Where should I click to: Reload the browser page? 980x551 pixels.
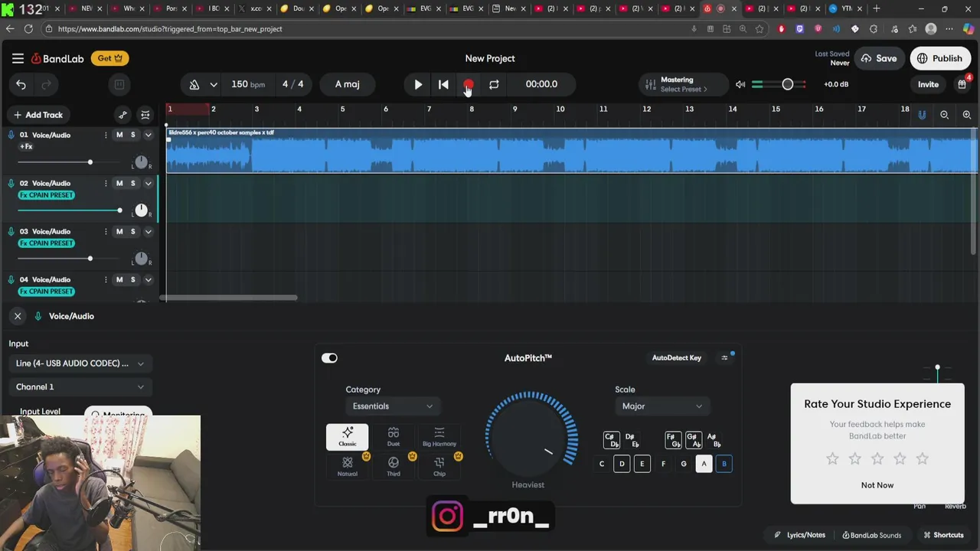28,29
